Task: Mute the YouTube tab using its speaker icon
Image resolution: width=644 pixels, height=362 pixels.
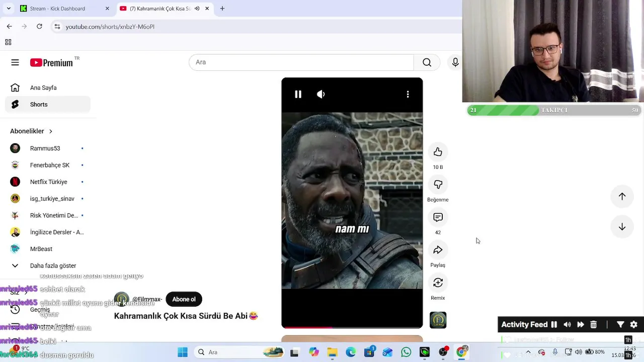Action: [x=197, y=9]
